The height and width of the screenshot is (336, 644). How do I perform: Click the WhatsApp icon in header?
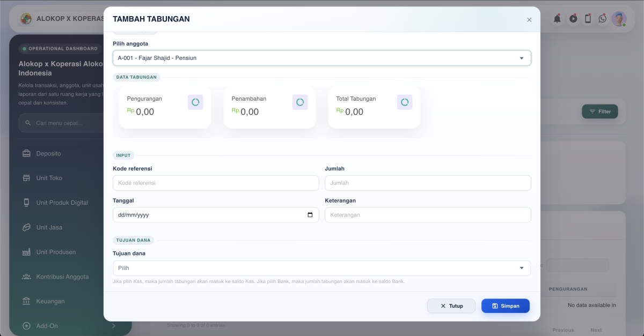click(603, 19)
